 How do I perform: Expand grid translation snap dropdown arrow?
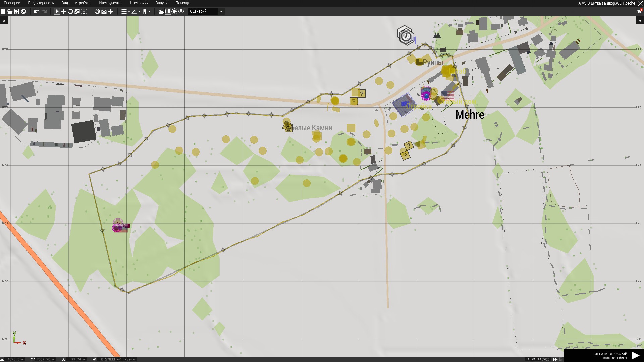(129, 12)
